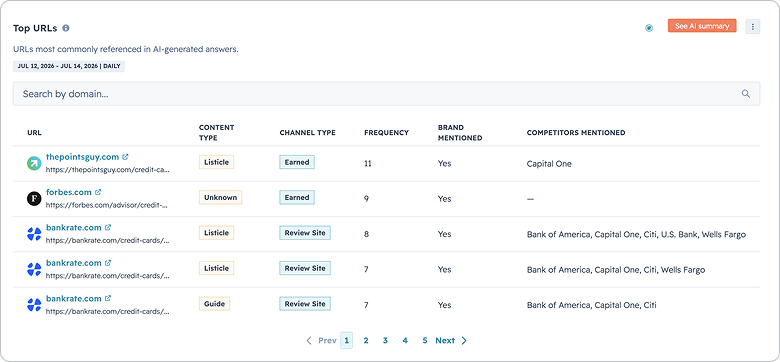
Task: Go to page 5 of results
Action: tap(424, 341)
